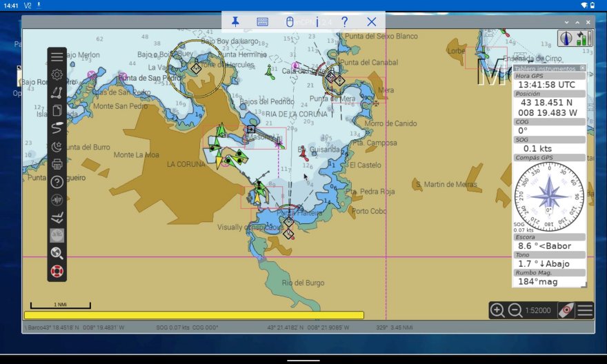Zoom out of the chart
This screenshot has width=607, height=364.
coord(515,310)
